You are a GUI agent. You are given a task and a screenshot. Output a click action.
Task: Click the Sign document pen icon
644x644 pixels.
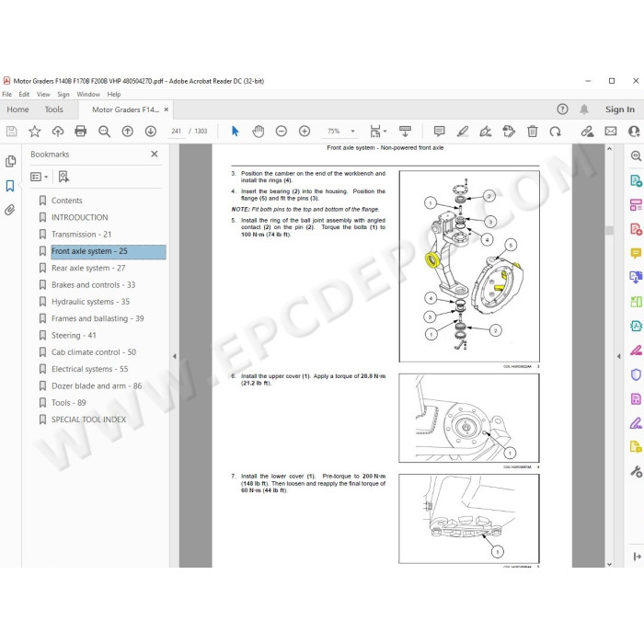(x=486, y=132)
